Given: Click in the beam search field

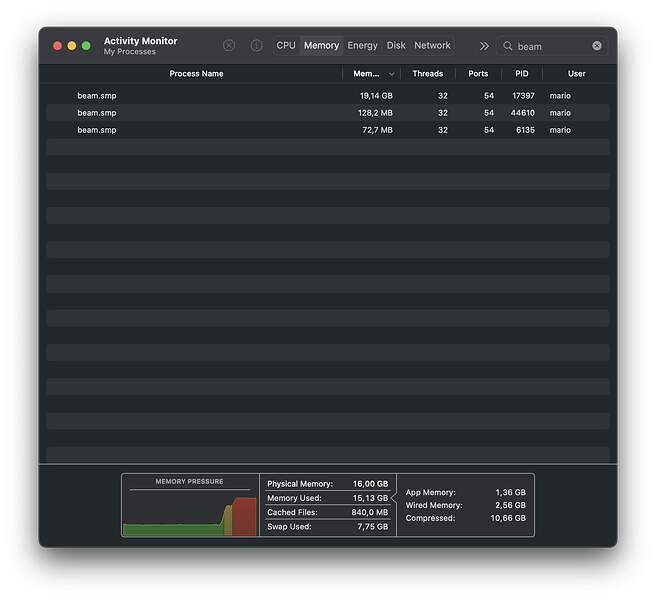Looking at the screenshot, I should [550, 46].
